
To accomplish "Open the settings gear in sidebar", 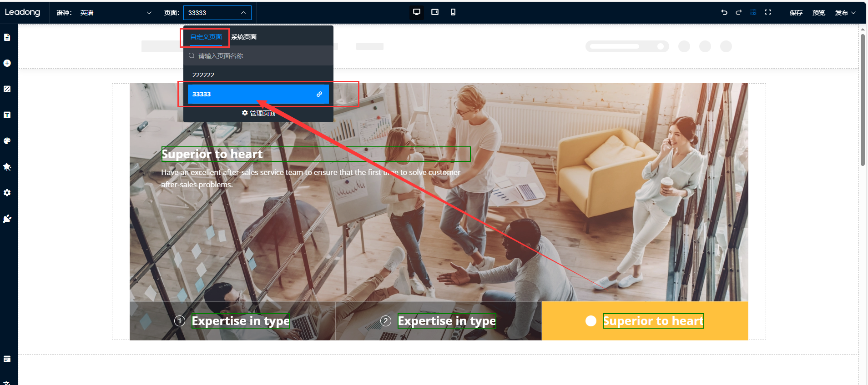I will 7,193.
